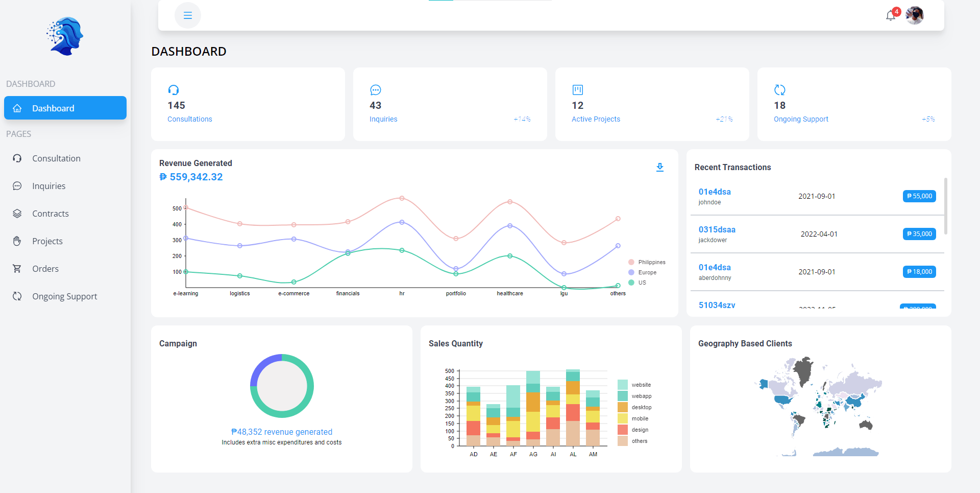Click the ₱55,000 amount badge
980x493 pixels.
click(x=919, y=196)
